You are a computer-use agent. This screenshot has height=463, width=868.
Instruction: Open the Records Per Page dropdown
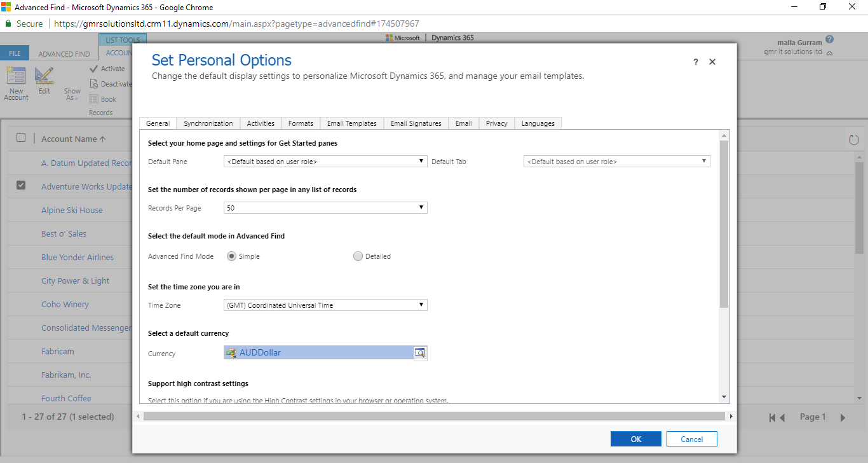pyautogui.click(x=325, y=208)
